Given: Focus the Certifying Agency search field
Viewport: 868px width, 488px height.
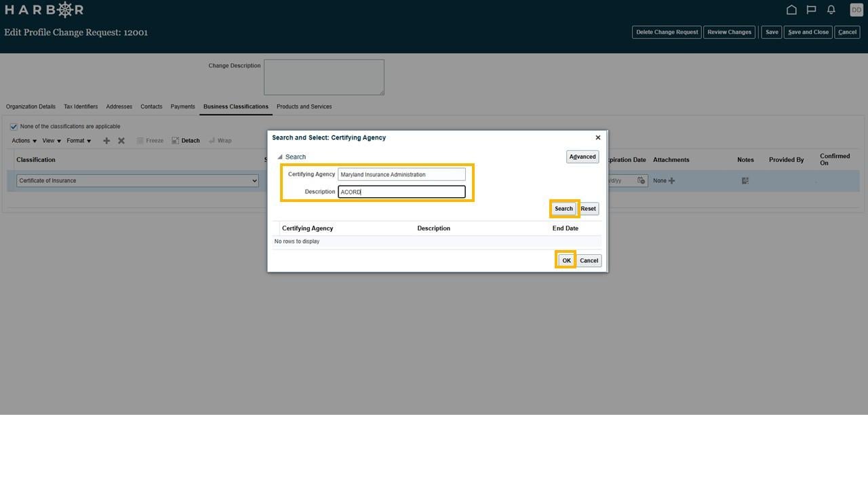Looking at the screenshot, I should pos(401,175).
